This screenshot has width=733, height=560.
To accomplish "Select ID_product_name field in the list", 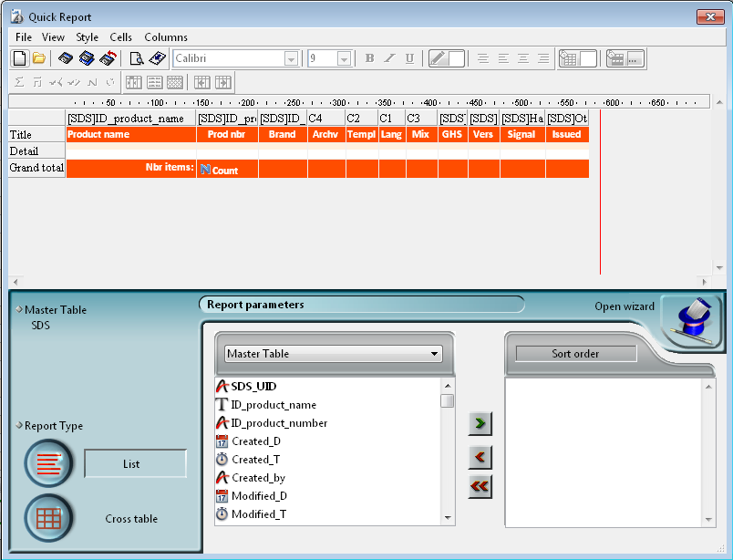I will 327,405.
